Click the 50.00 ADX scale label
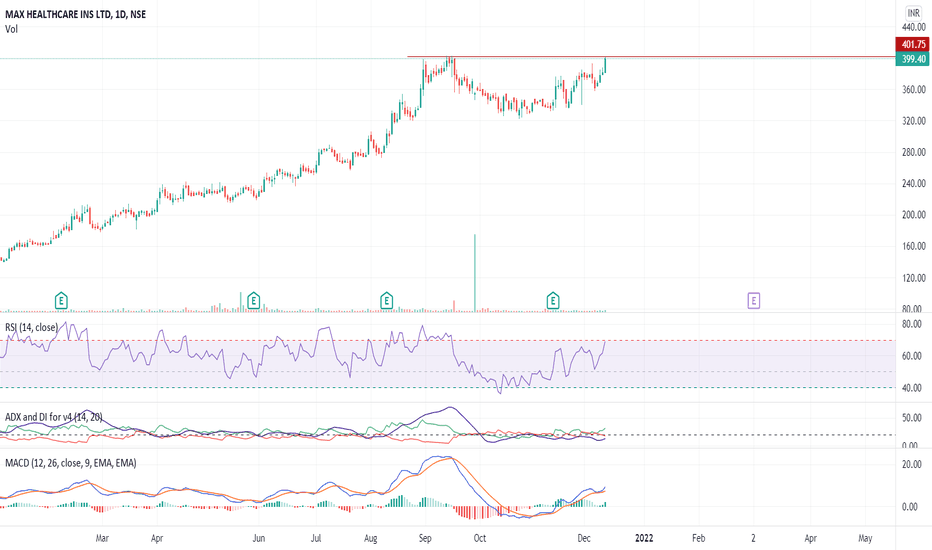Screen dimensions: 932x550 [912, 418]
